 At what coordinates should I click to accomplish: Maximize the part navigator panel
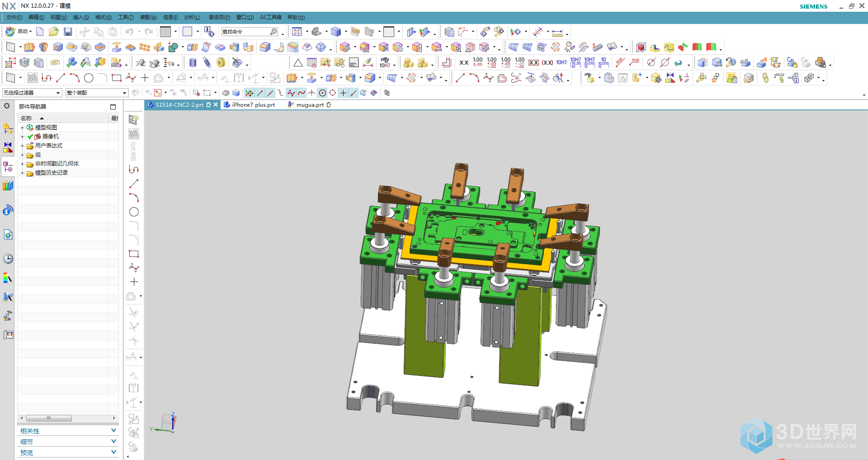(113, 107)
